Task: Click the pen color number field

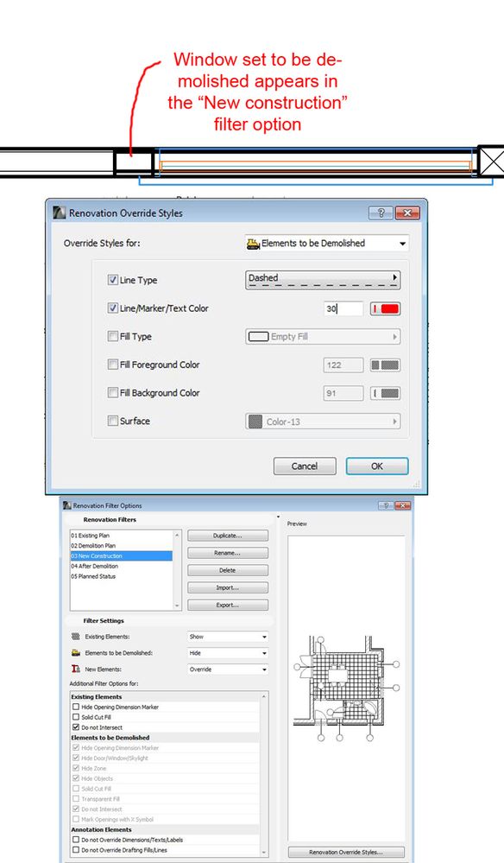Action: (343, 308)
